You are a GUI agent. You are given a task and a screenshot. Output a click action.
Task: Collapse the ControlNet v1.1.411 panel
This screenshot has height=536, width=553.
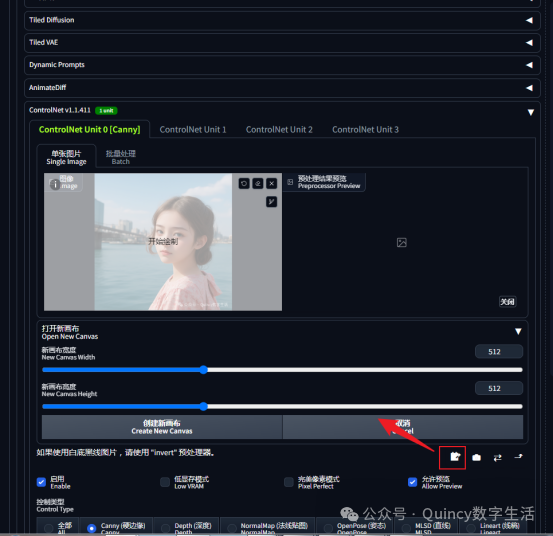click(530, 112)
